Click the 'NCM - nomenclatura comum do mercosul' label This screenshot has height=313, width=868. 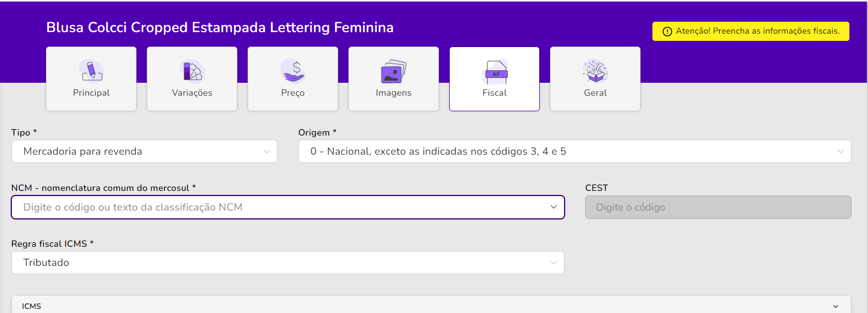coord(103,188)
